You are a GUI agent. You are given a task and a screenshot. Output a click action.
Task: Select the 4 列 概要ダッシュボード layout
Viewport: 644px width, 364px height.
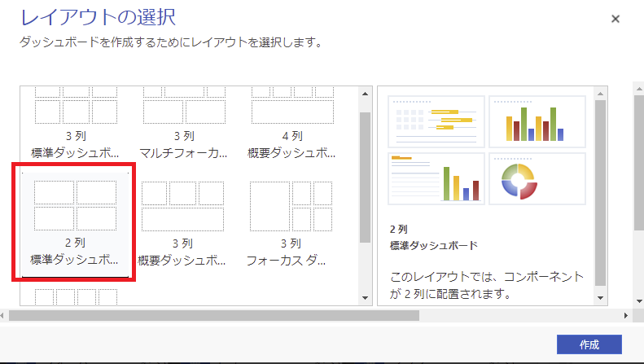point(292,124)
